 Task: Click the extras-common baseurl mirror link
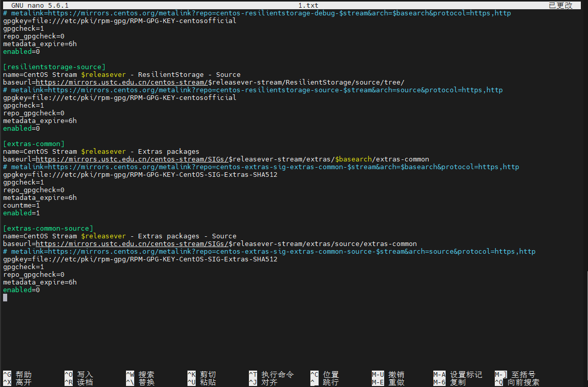132,159
